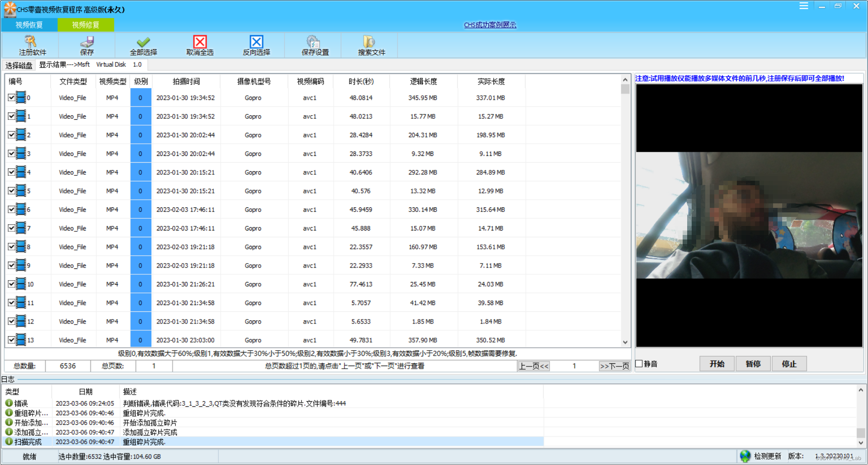Open the 注册软件 register software tool
The height and width of the screenshot is (465, 868).
[32, 45]
